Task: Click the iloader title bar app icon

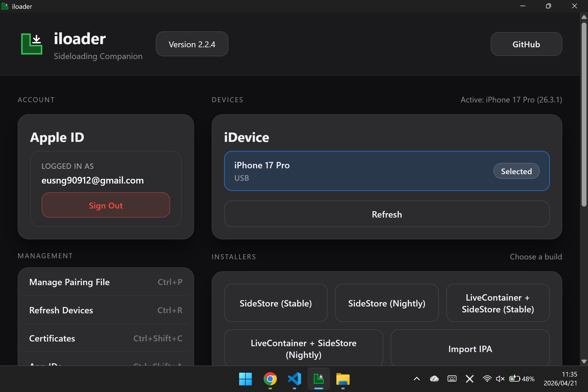Action: tap(5, 6)
